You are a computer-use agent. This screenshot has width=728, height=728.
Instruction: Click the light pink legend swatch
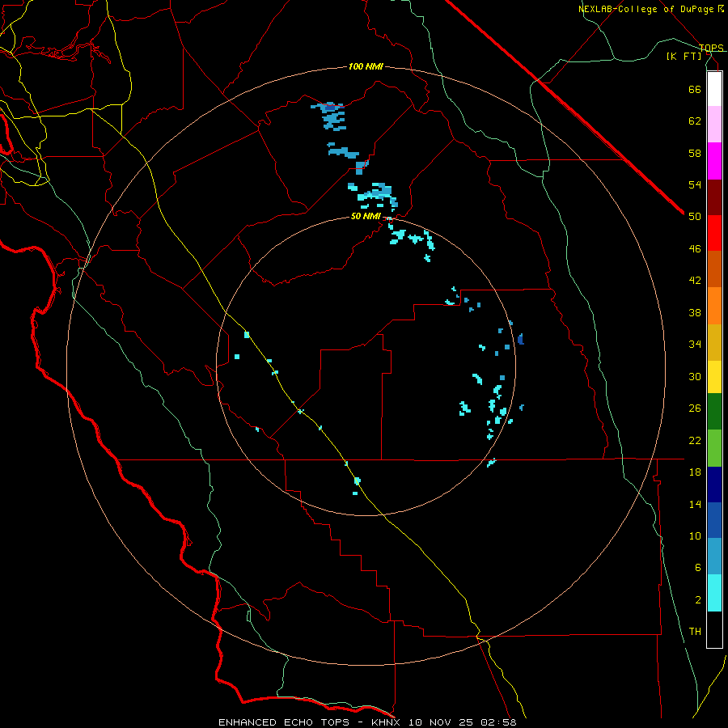pyautogui.click(x=714, y=124)
